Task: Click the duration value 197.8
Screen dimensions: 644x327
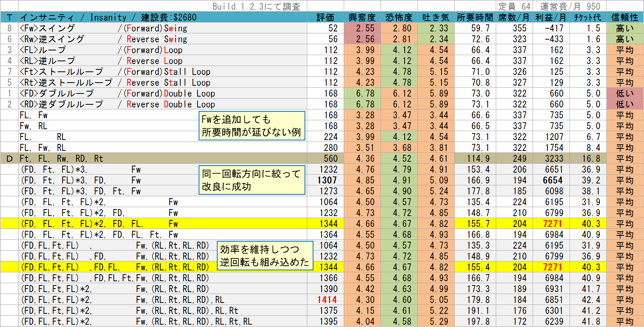Action: (x=478, y=322)
